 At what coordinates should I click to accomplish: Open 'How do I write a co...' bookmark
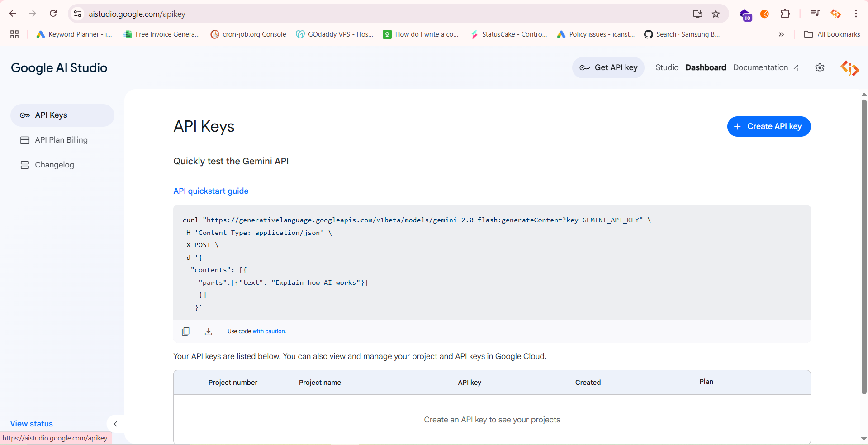[x=421, y=34]
